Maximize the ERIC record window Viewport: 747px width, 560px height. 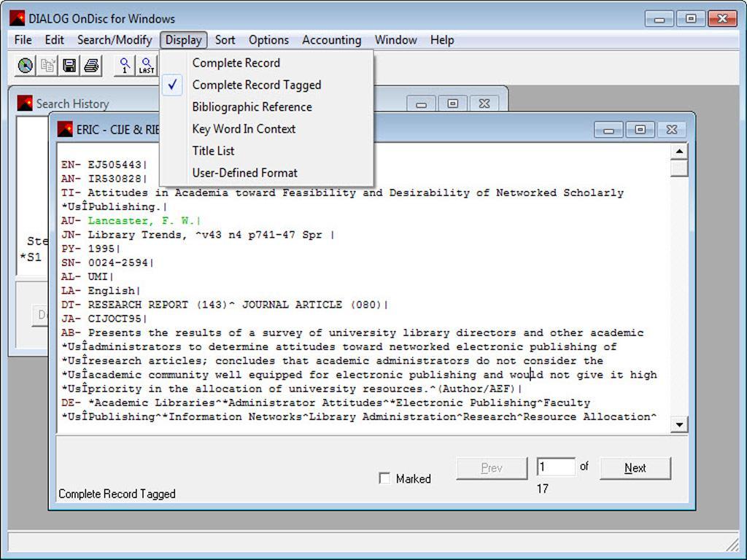tap(640, 130)
